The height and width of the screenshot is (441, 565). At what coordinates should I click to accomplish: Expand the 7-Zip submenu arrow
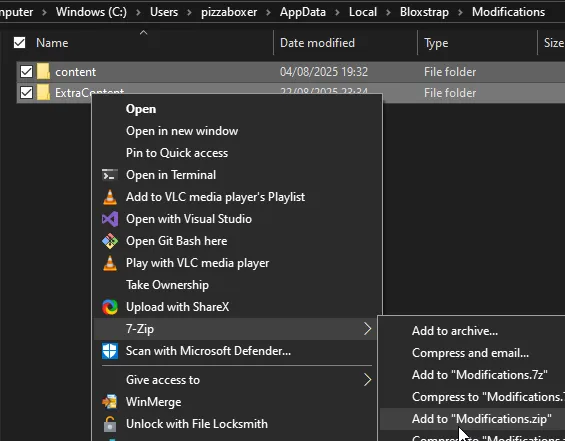(x=367, y=329)
